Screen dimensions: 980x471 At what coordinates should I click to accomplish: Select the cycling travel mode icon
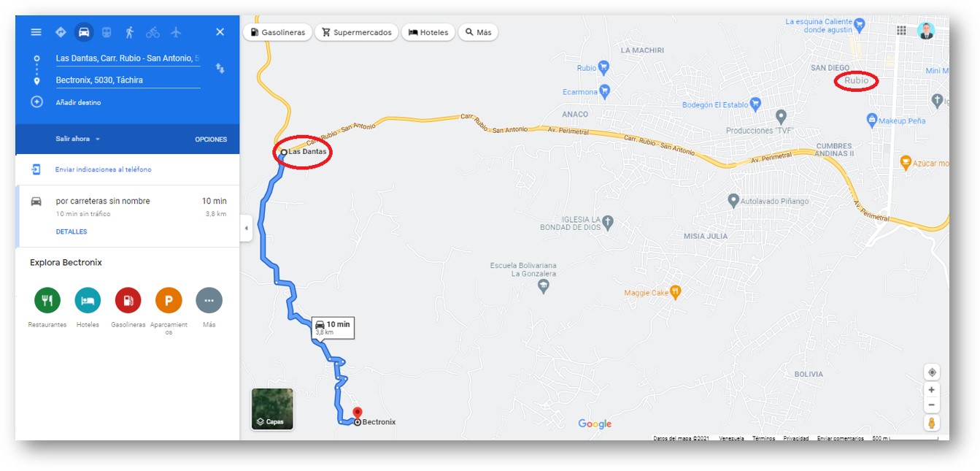pos(153,32)
